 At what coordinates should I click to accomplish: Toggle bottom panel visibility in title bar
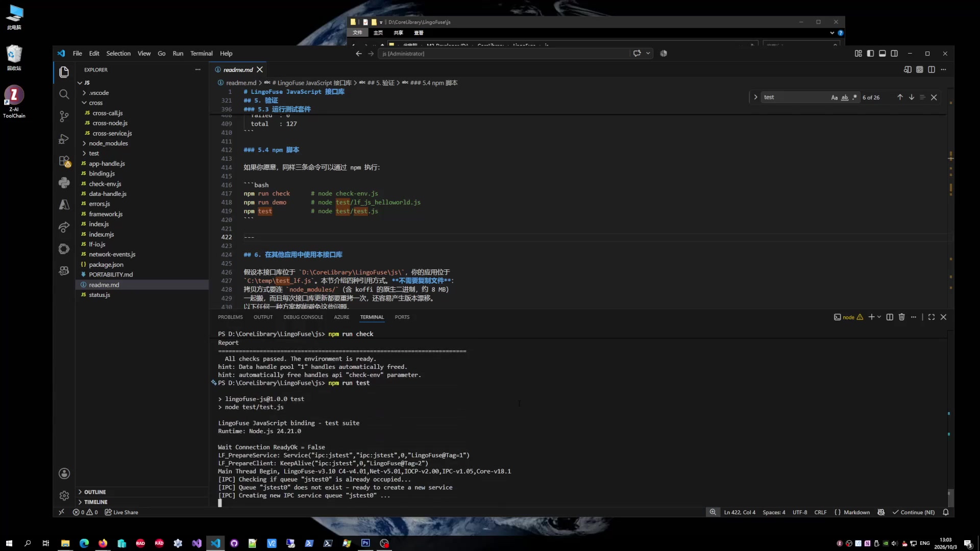(882, 53)
